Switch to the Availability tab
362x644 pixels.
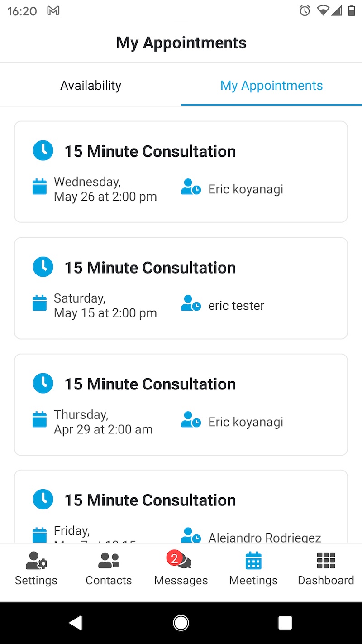[x=90, y=86]
